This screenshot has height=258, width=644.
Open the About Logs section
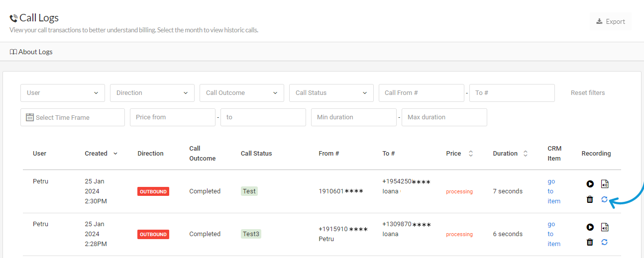pos(31,52)
